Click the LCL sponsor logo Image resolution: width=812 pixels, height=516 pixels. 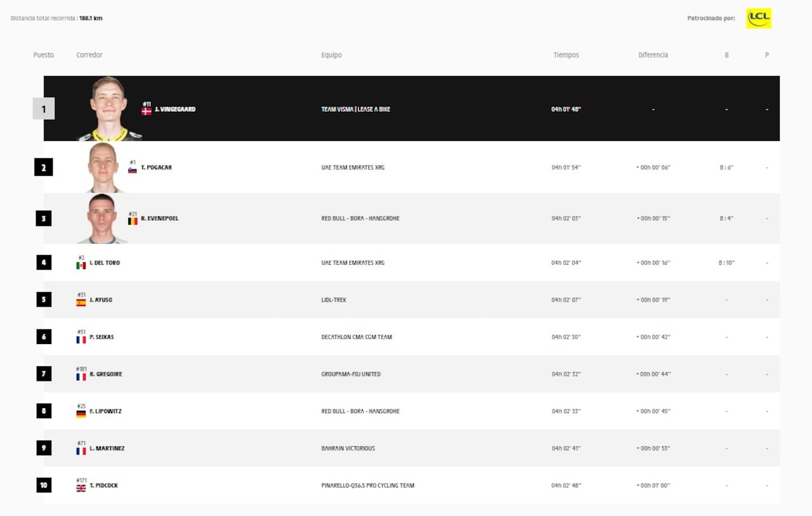coord(758,18)
